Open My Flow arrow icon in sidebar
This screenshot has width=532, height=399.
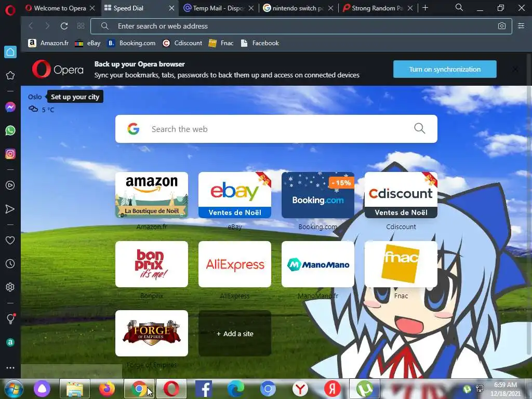[10, 209]
